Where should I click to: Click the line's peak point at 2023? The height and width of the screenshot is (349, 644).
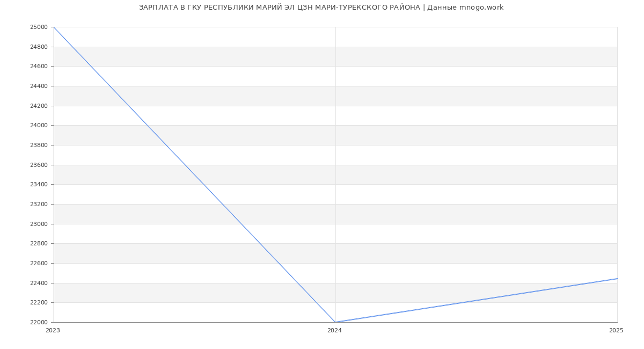tap(54, 27)
